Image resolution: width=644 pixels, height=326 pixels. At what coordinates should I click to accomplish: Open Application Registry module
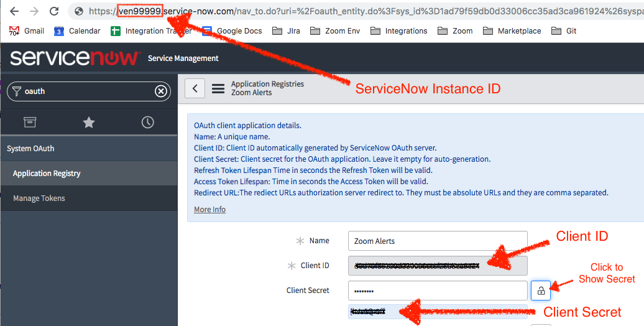(x=89, y=174)
